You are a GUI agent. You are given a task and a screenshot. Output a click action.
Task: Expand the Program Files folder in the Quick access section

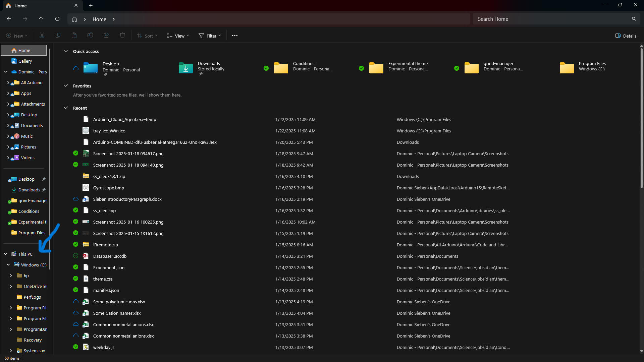pos(582,67)
